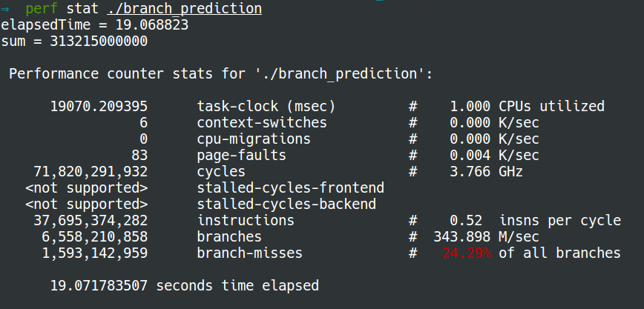Click the instructions count 37,695,374,282
The image size is (644, 309).
(91, 221)
